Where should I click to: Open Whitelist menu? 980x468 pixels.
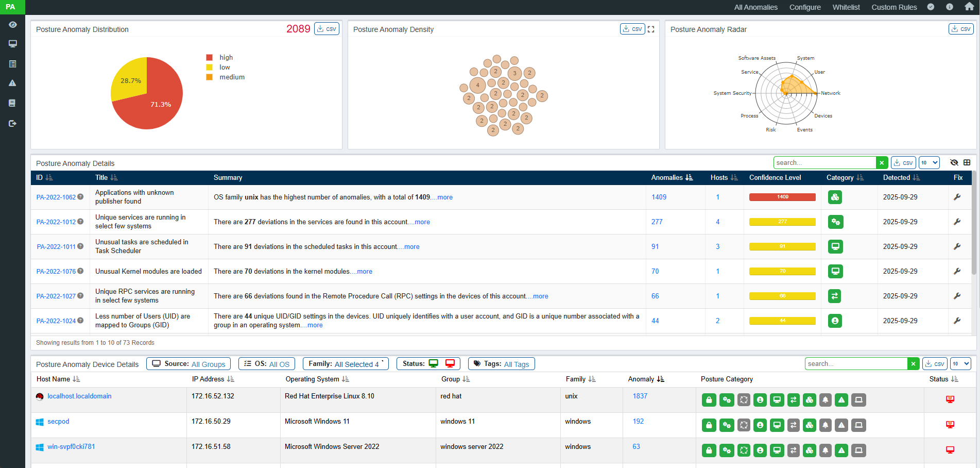point(846,7)
